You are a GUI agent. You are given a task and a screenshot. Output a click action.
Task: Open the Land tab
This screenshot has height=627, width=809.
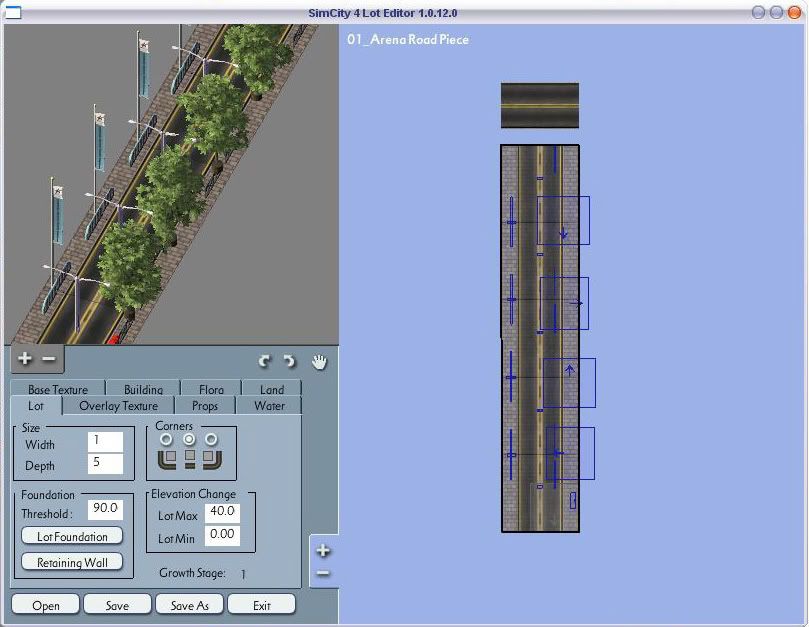(271, 389)
